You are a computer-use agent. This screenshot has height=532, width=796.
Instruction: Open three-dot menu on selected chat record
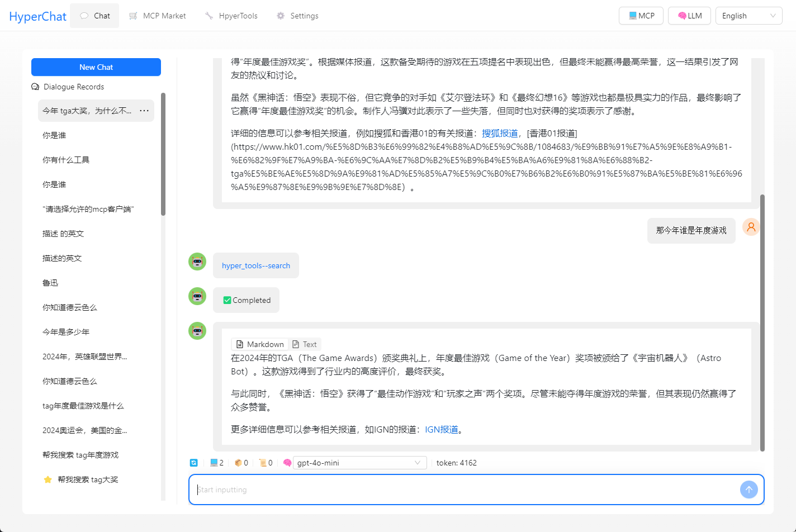pyautogui.click(x=144, y=111)
